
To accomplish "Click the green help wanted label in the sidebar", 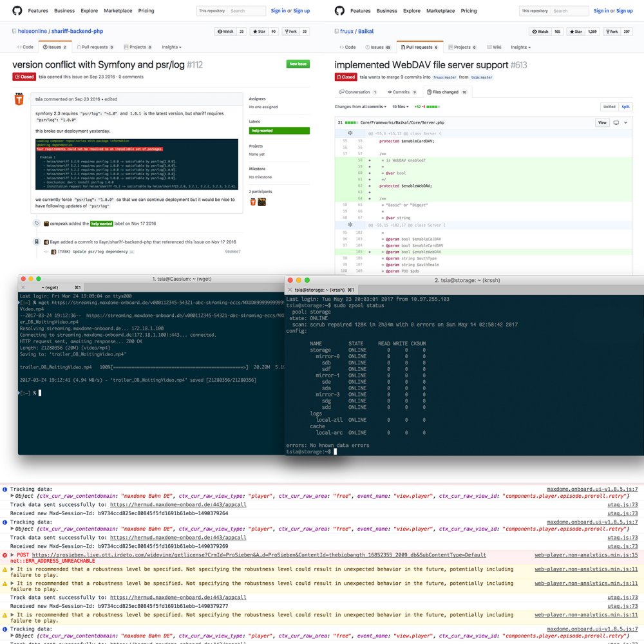I will click(x=279, y=131).
